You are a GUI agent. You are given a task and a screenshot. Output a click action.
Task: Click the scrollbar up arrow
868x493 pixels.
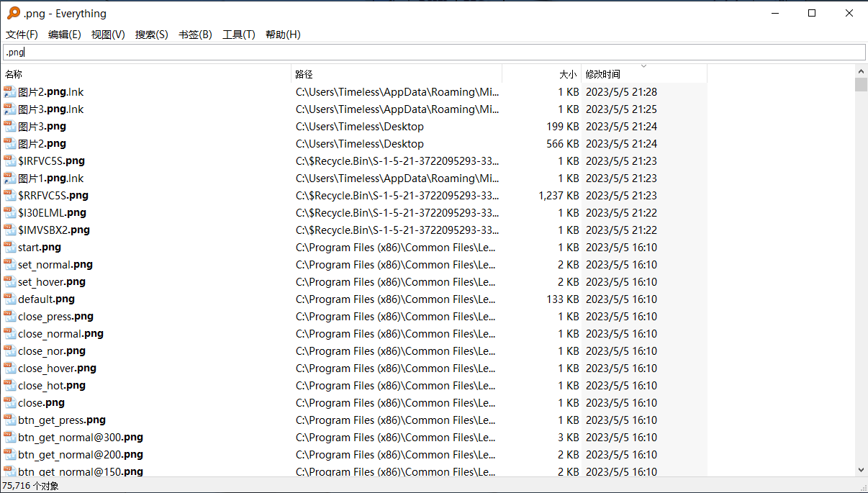point(862,71)
